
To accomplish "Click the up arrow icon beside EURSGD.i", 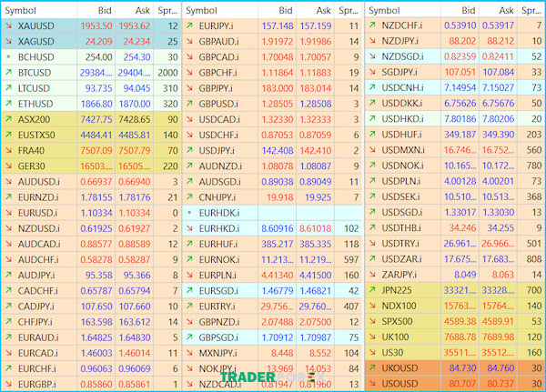I will coord(189,290).
